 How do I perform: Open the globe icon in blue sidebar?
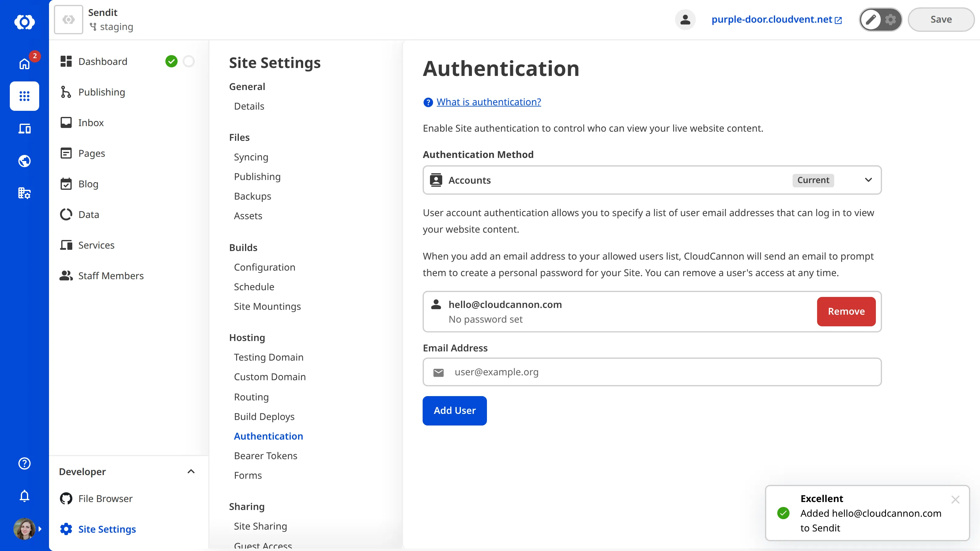(24, 161)
